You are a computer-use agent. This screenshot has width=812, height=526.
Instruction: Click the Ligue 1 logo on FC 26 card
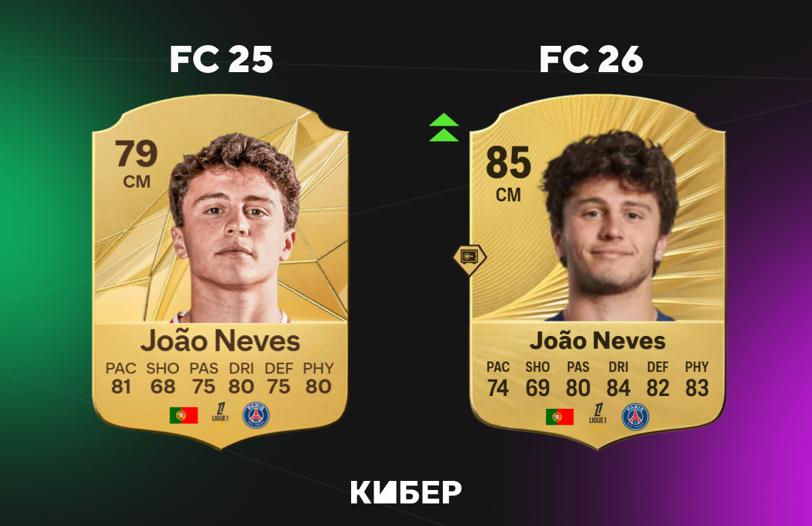tap(598, 416)
